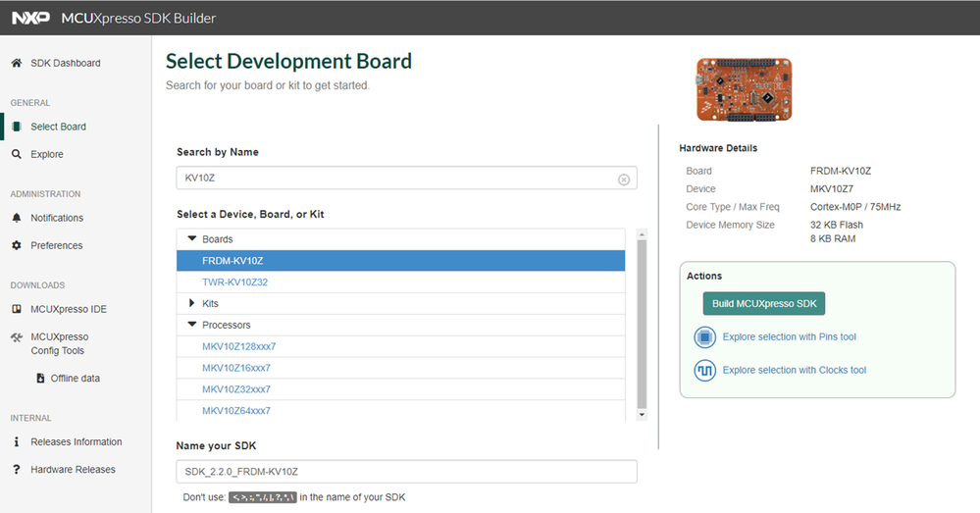The width and height of the screenshot is (980, 513).
Task: Select the TWR-KV10Z32 board
Action: pos(235,282)
